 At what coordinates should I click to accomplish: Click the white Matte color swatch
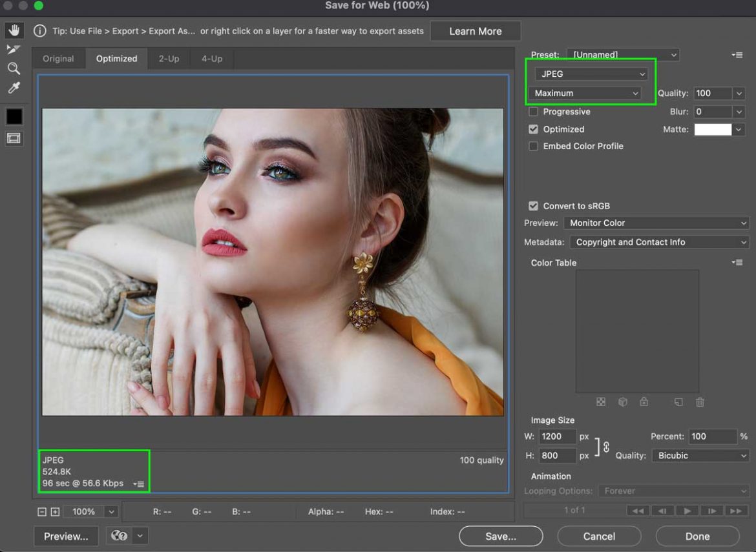(713, 130)
